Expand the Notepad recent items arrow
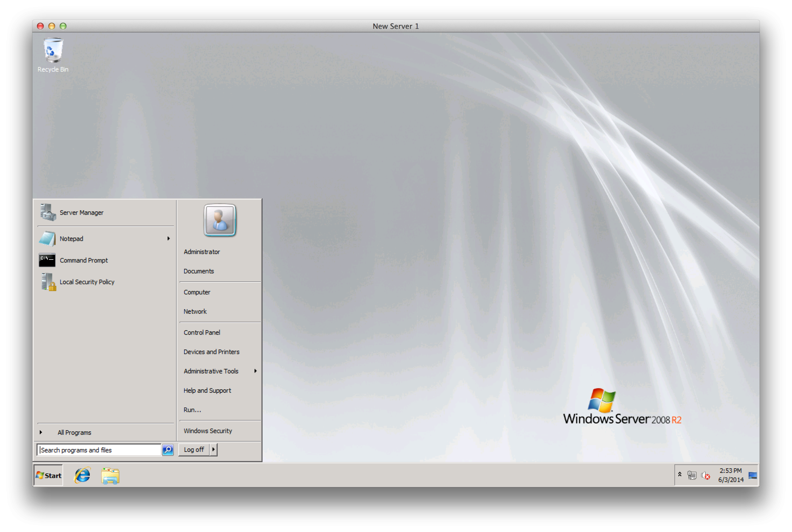 click(169, 239)
